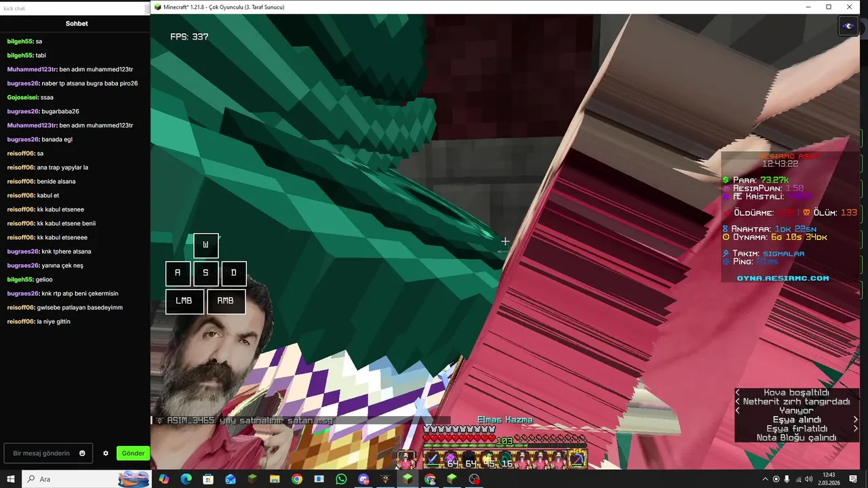Click the Takım: SIGMALAR scoreboard line
868x488 pixels.
click(x=764, y=253)
